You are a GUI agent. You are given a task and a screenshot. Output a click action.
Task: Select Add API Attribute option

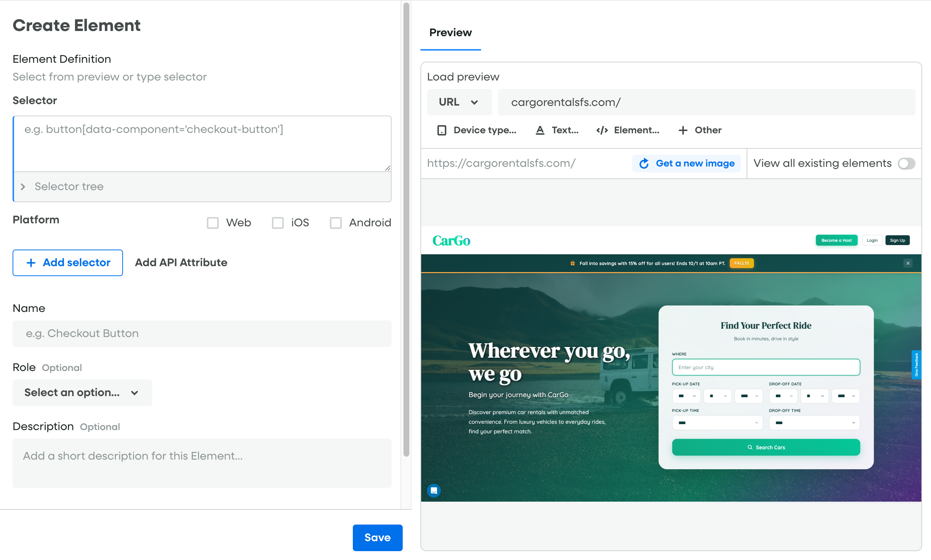(181, 262)
